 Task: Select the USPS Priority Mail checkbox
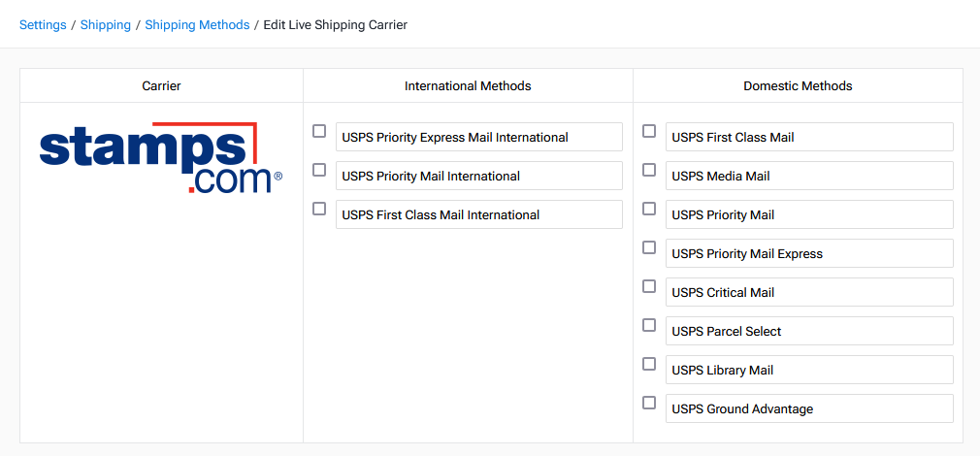tap(649, 209)
